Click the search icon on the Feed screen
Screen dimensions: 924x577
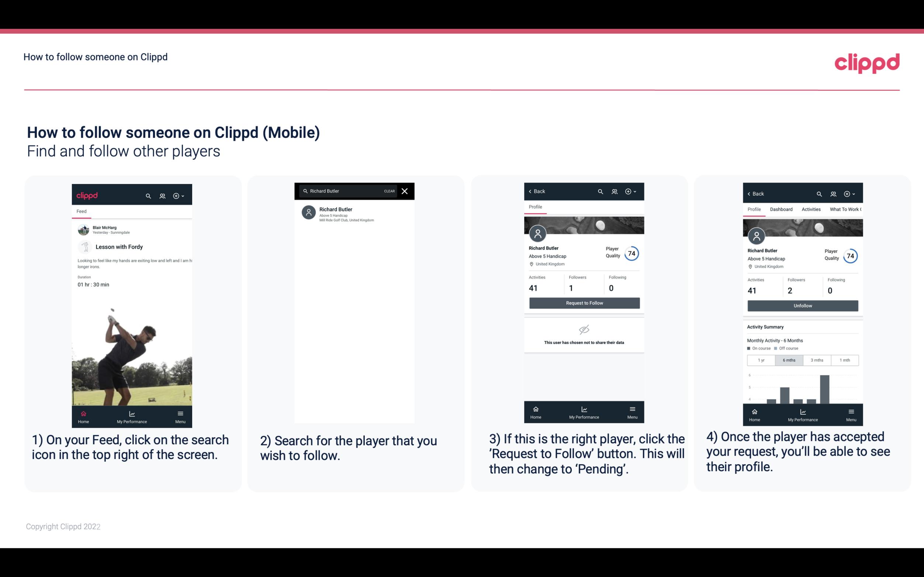click(x=147, y=195)
